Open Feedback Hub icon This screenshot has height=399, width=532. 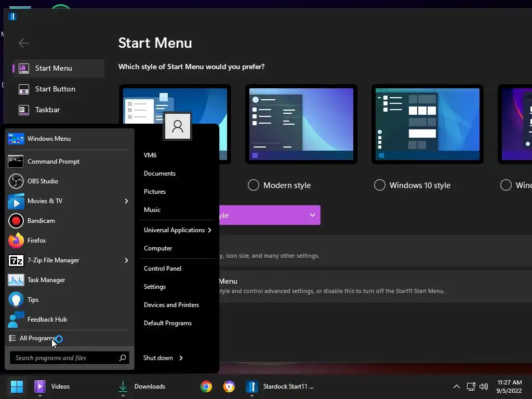coord(16,320)
